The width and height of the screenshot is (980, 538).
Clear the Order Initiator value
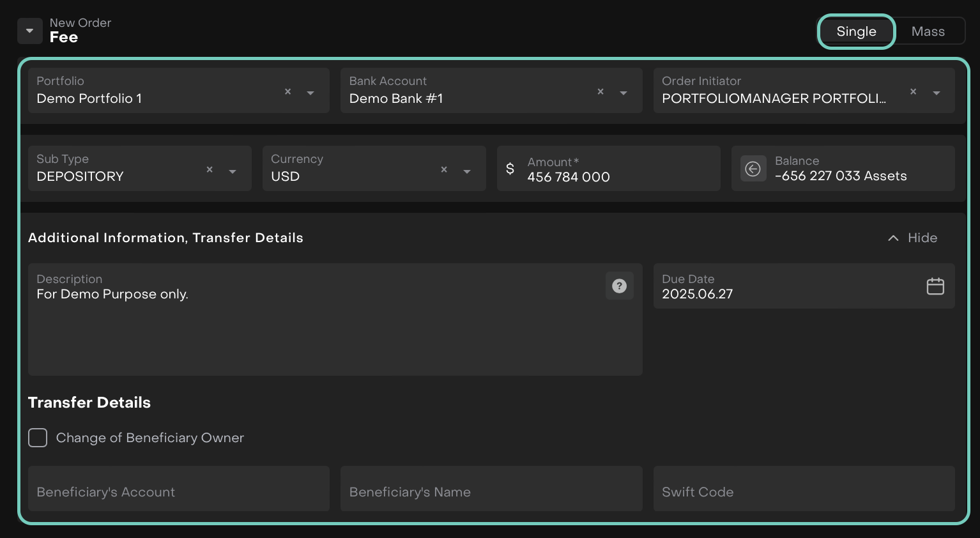(913, 92)
